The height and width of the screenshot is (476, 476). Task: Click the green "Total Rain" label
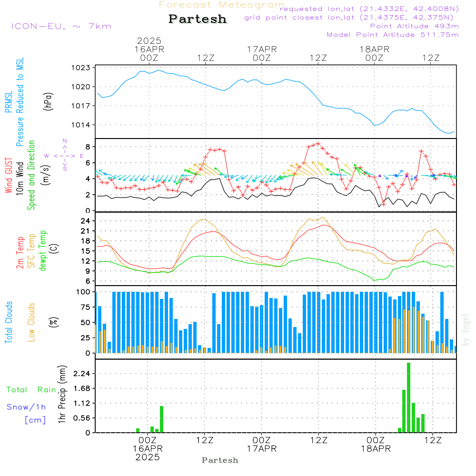[x=31, y=390]
